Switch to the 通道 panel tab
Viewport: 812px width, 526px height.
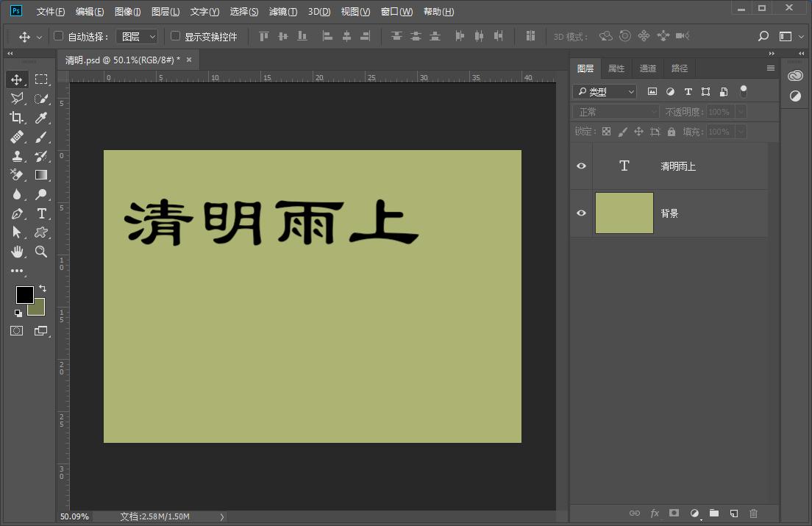647,68
